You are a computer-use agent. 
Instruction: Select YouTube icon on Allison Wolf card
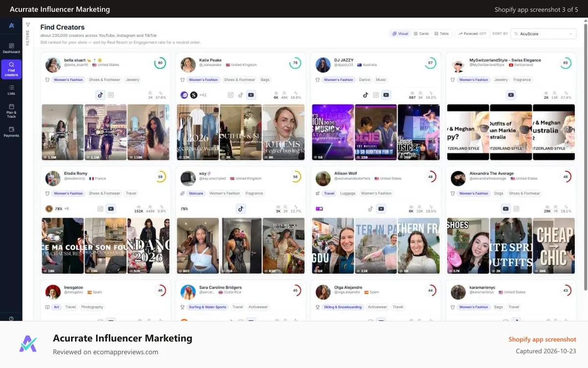click(381, 209)
